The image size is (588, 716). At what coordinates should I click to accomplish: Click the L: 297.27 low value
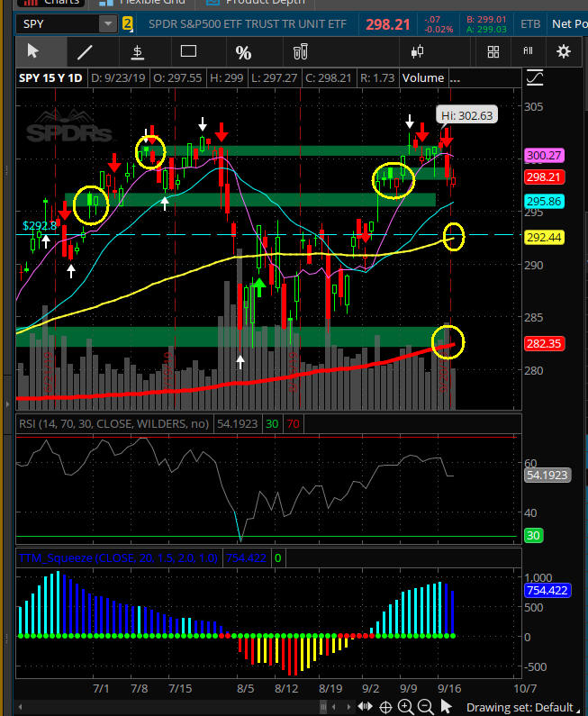point(275,78)
